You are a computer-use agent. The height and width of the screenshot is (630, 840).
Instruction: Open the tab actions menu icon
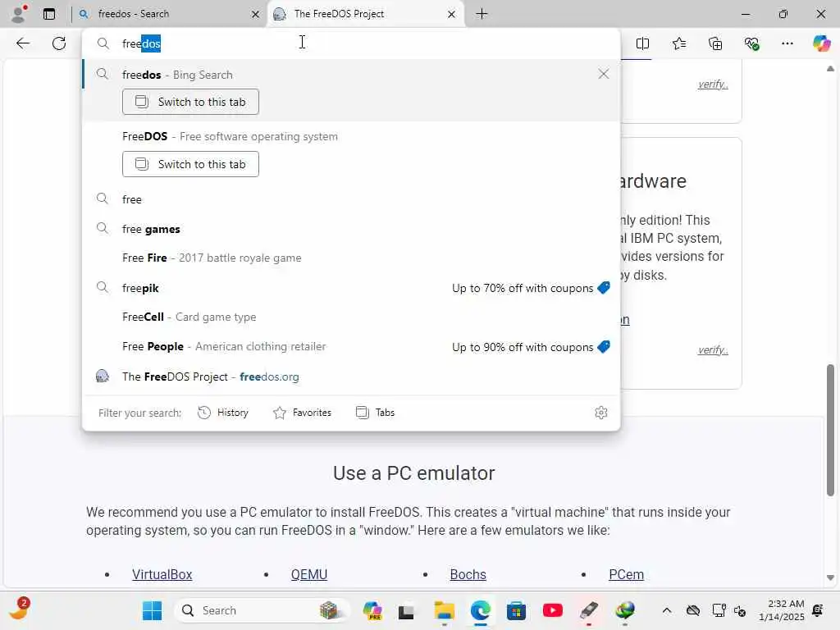pyautogui.click(x=49, y=14)
